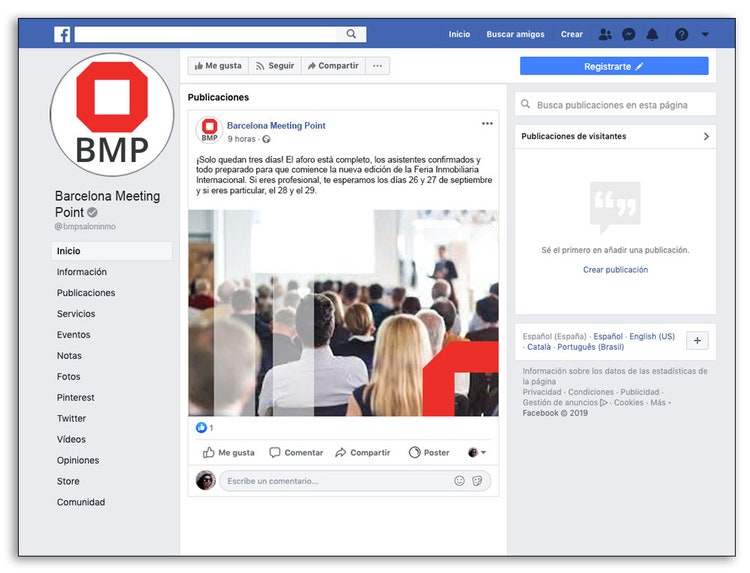Switch language to Português (Brasil)
750x573 pixels.
point(591,347)
